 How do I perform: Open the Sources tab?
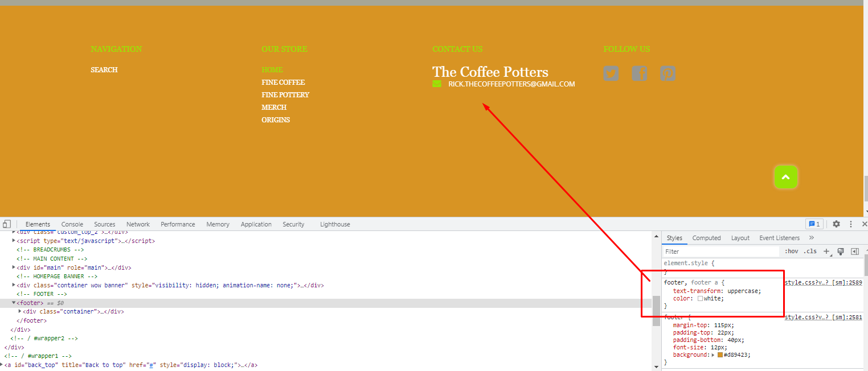105,224
